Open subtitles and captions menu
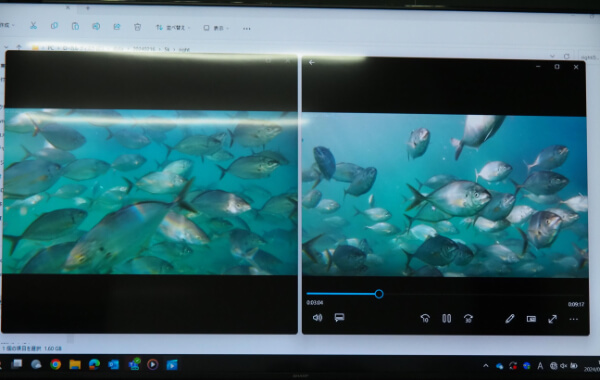This screenshot has width=600, height=380. [x=339, y=318]
